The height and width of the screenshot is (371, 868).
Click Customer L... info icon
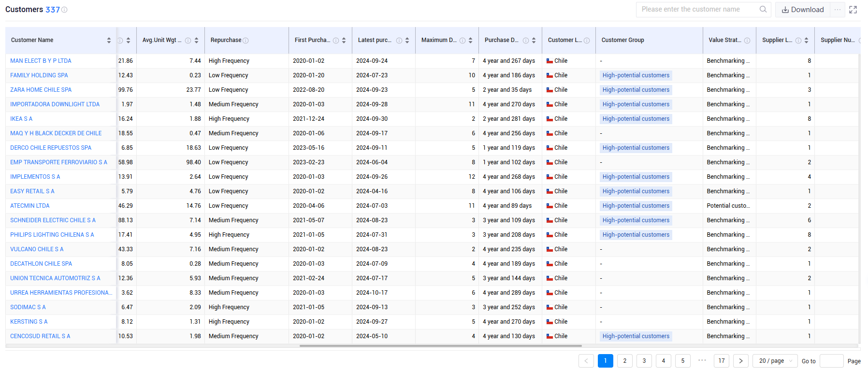coord(587,41)
